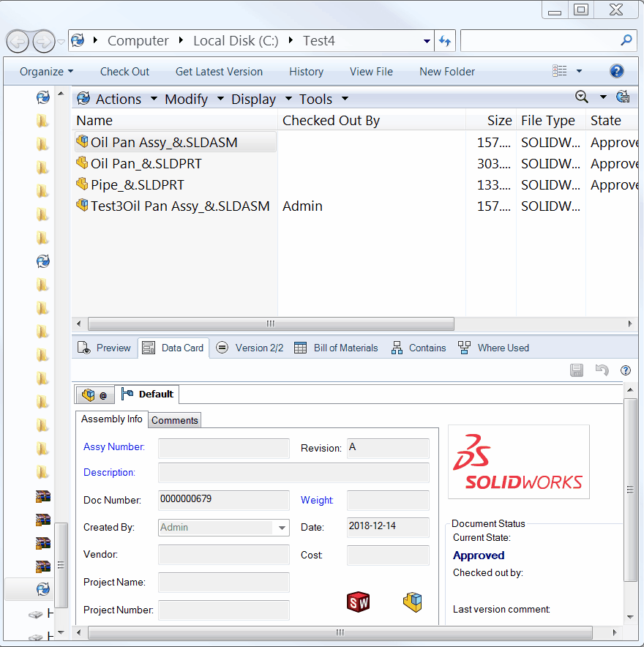Navigate back with the back arrow
This screenshot has width=644, height=647.
pyautogui.click(x=18, y=41)
